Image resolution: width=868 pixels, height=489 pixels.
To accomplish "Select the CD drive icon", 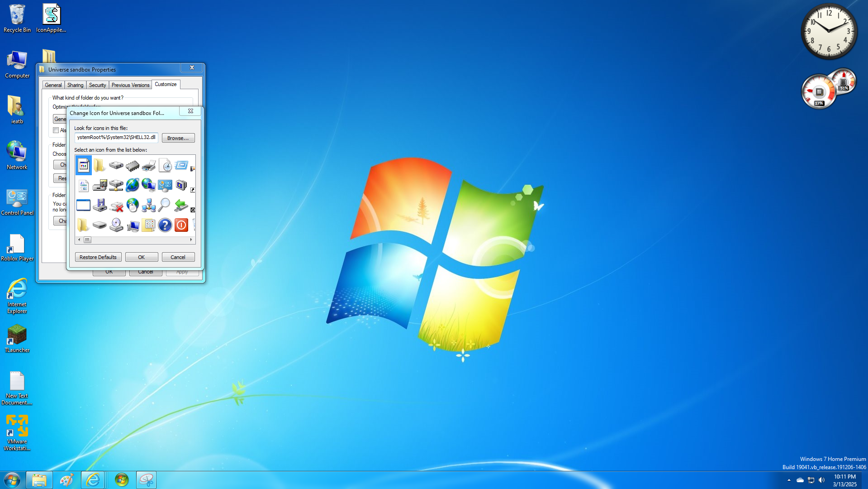I will [x=116, y=225].
